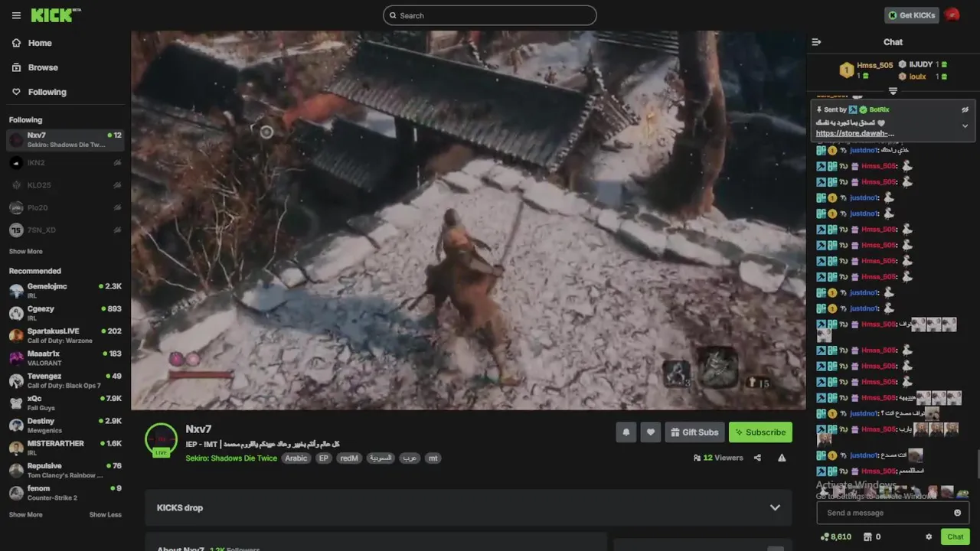980x551 pixels.
Task: Expand the gift leaderboard handle
Action: click(893, 91)
